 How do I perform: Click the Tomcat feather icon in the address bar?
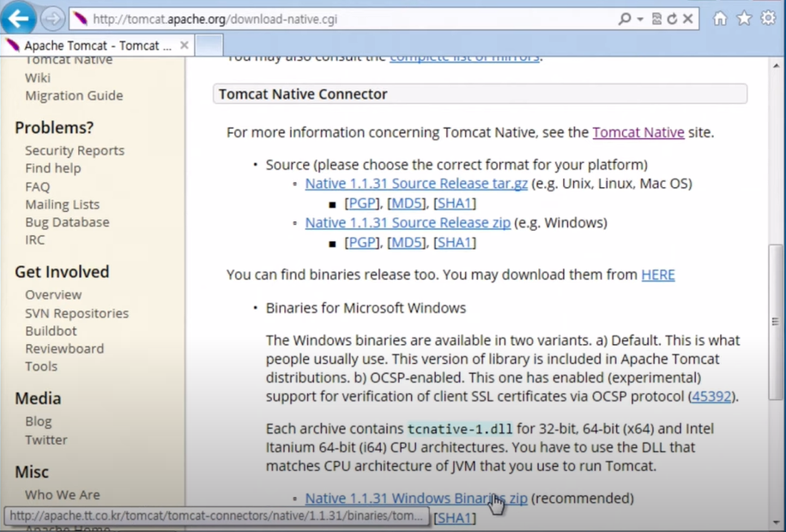coord(80,19)
